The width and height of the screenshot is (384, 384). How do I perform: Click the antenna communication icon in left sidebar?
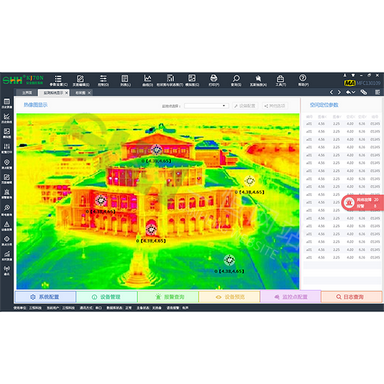click(x=7, y=269)
